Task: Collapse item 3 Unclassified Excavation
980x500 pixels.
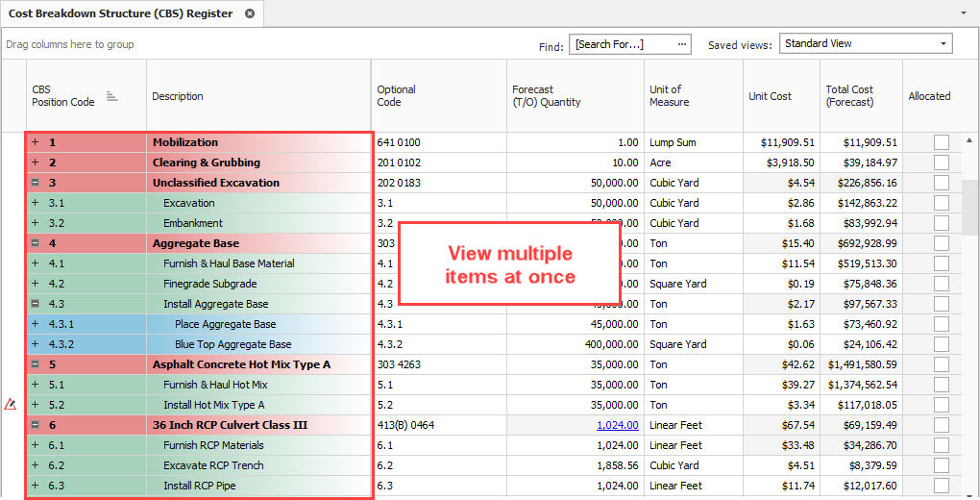Action: [36, 183]
